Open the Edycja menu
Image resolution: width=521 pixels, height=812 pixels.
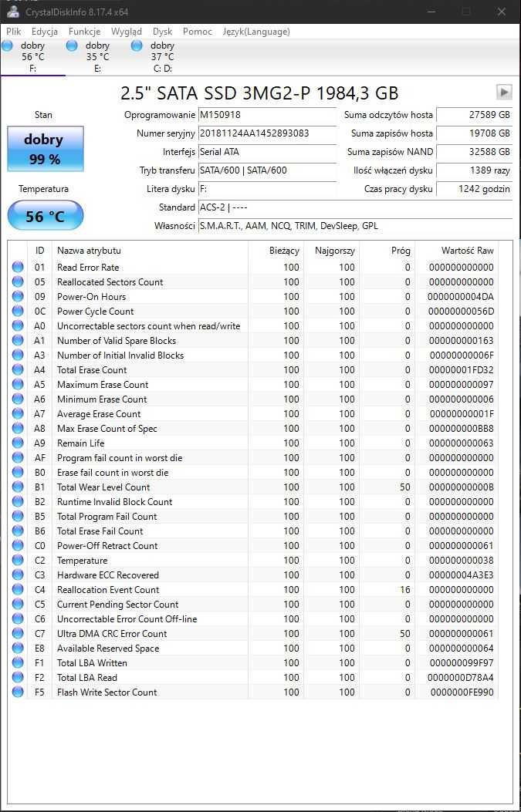pyautogui.click(x=45, y=32)
